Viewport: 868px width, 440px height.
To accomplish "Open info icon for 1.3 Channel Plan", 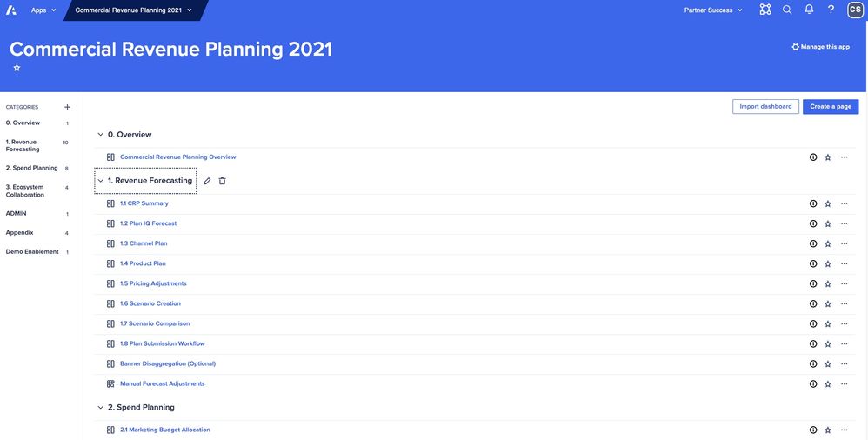I will pyautogui.click(x=812, y=243).
